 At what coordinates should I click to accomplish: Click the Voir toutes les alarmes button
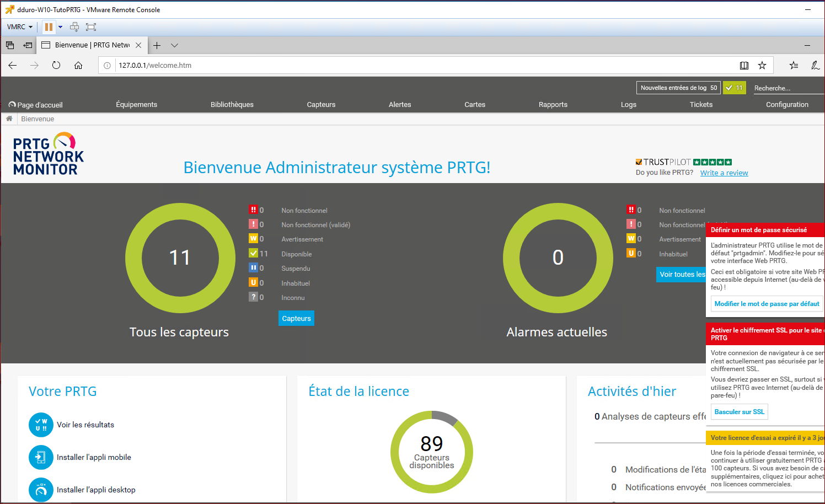pos(681,275)
